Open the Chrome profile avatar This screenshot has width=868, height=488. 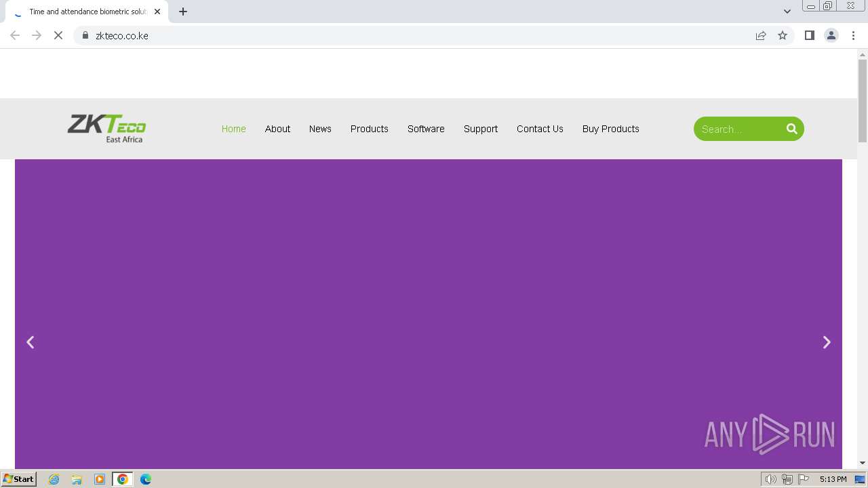(x=831, y=35)
